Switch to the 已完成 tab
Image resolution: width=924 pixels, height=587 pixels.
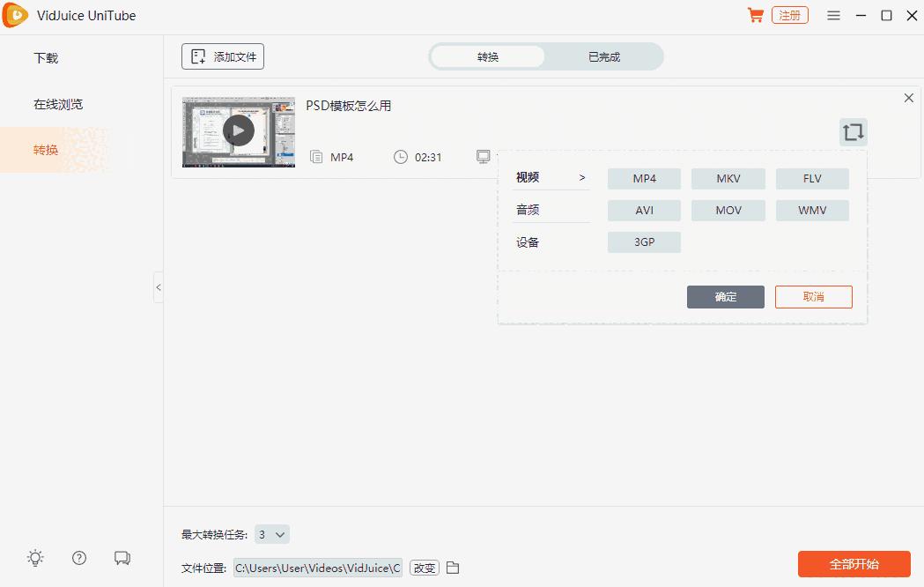coord(605,56)
